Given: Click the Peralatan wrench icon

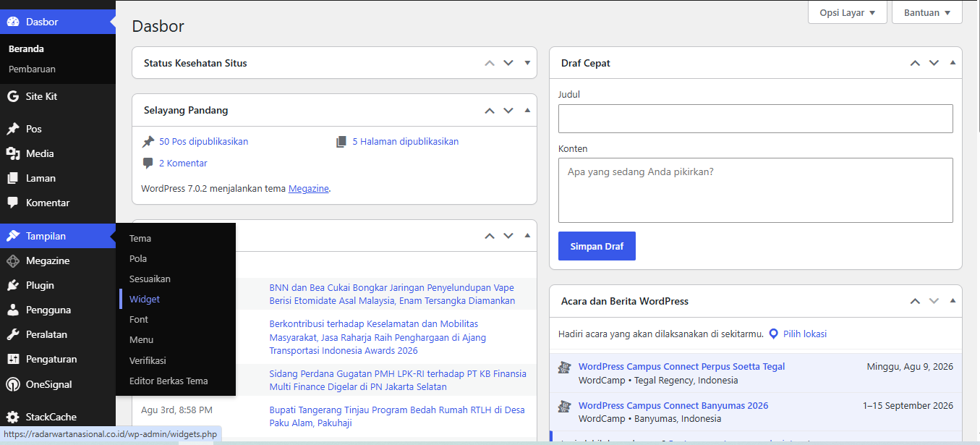Looking at the screenshot, I should (13, 334).
